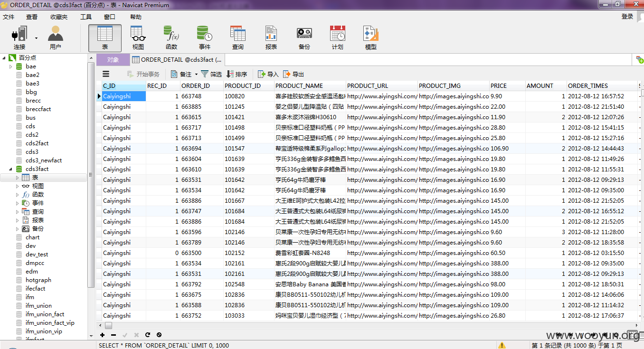This screenshot has height=349, width=644.
Task: Open the 备注 dropdown arrow
Action: 196,75
